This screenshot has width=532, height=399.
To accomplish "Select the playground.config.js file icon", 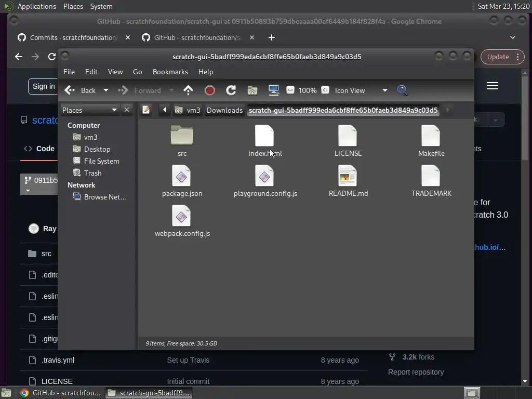I will 264,176.
